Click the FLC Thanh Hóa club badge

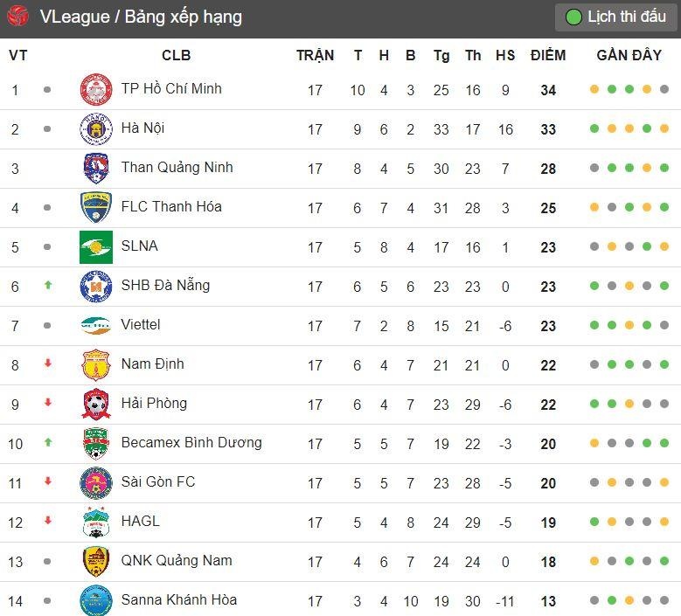[95, 207]
